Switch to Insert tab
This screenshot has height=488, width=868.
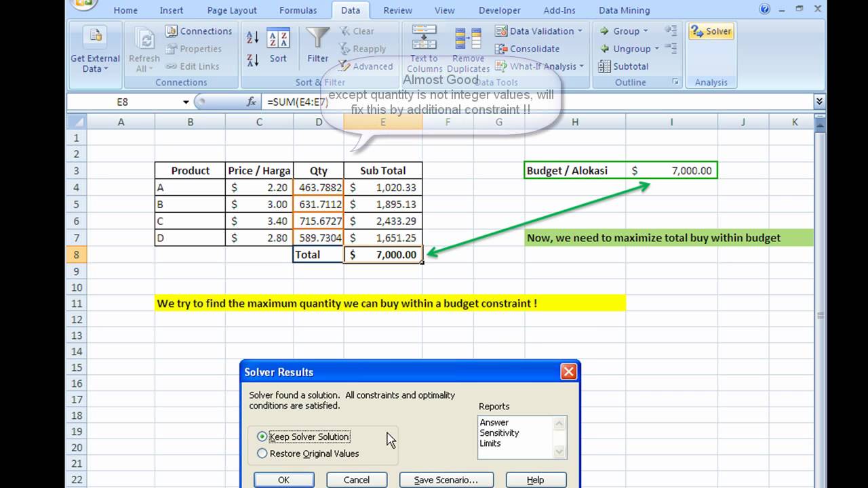(x=171, y=10)
